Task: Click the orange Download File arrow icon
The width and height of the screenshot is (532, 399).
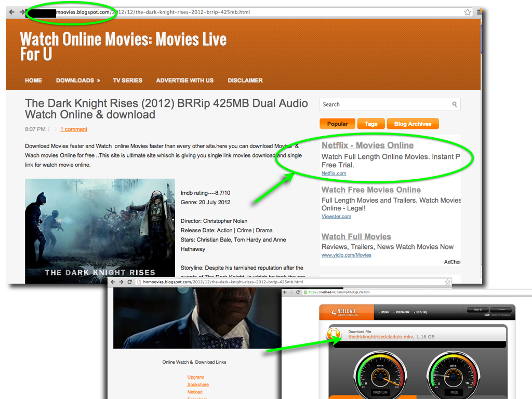Action: pos(334,334)
